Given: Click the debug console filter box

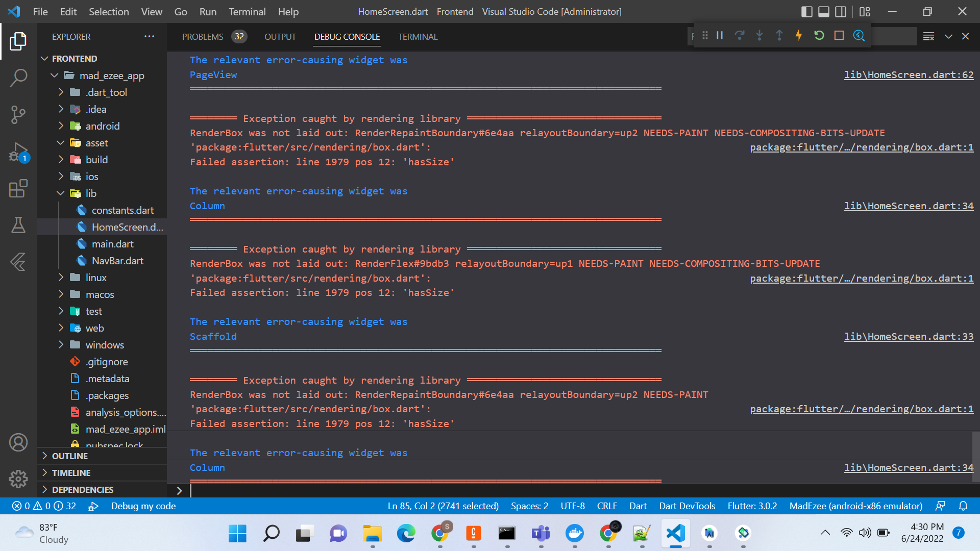Looking at the screenshot, I should (x=893, y=36).
